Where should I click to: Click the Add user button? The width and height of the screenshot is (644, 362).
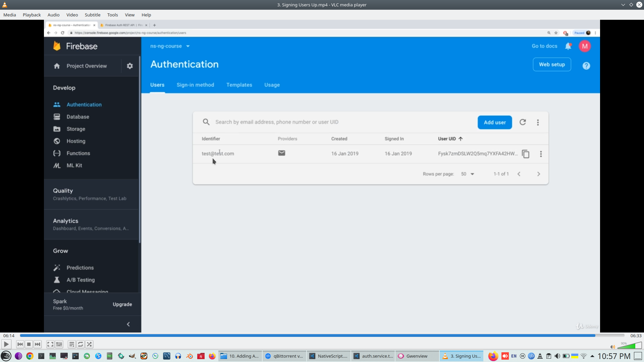pos(494,122)
